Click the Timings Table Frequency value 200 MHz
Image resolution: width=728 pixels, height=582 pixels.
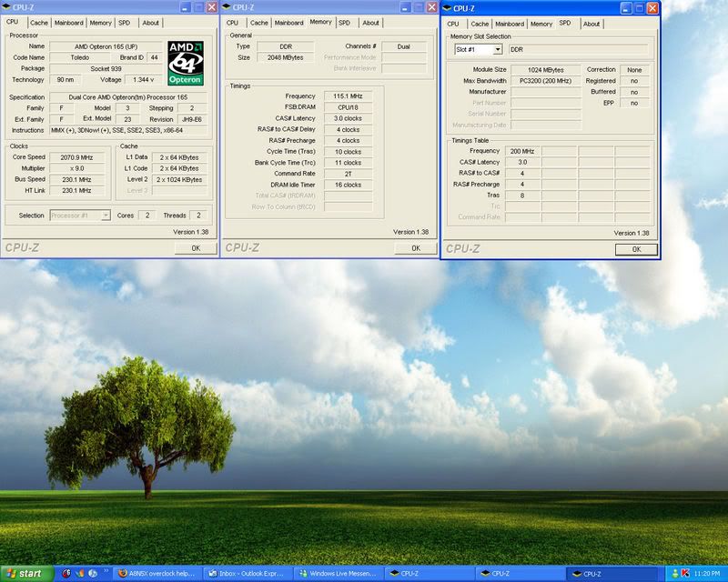522,151
